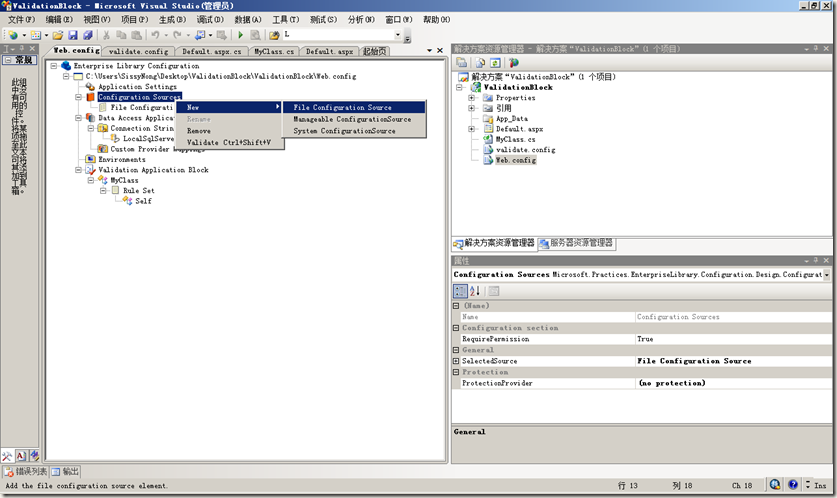The width and height of the screenshot is (837, 498).
Task: Select the Self node under Rule Set
Action: tap(143, 201)
